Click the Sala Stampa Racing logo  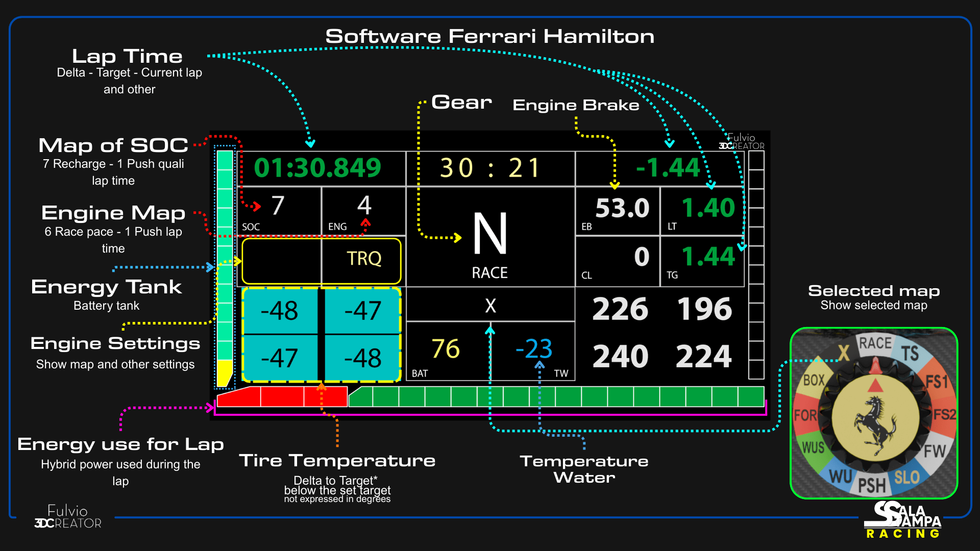click(x=902, y=519)
